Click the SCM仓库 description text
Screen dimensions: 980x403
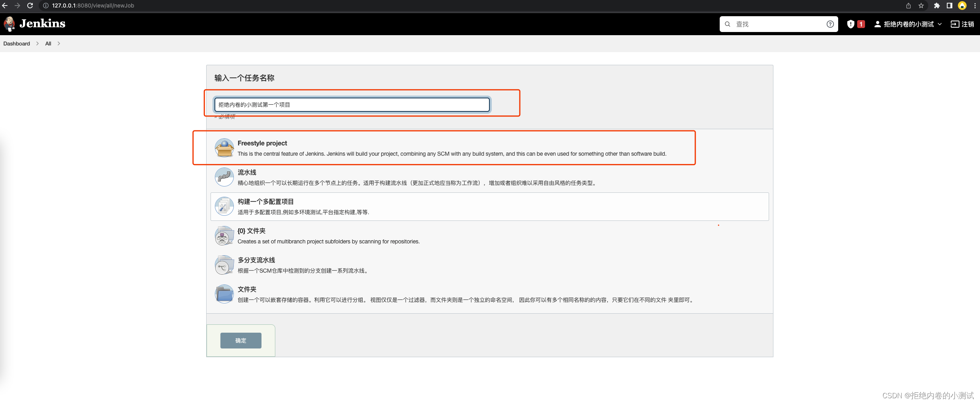click(303, 271)
